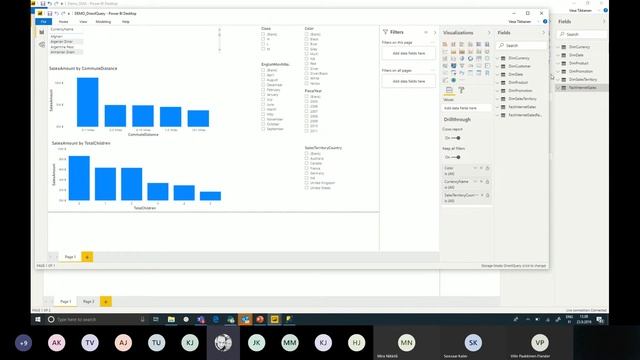Expand the DimProduct table in Fields
Screen dimensions: 640x360
498,82
